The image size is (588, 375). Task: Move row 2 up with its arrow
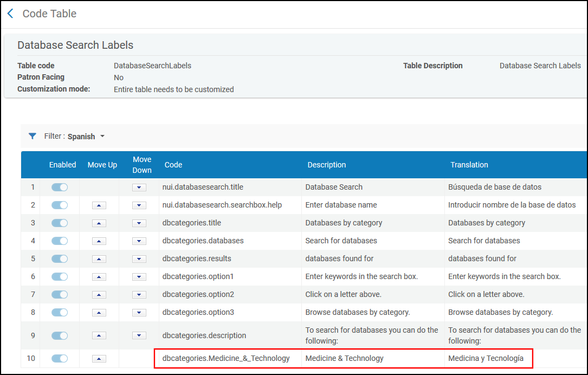coord(99,205)
